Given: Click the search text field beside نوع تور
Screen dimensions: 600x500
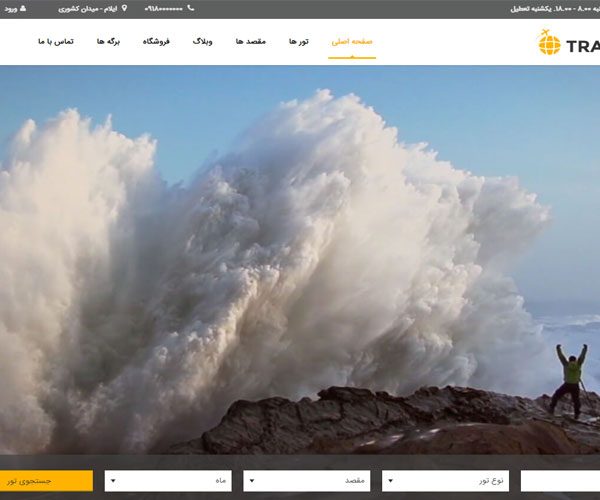Looking at the screenshot, I should tap(562, 481).
